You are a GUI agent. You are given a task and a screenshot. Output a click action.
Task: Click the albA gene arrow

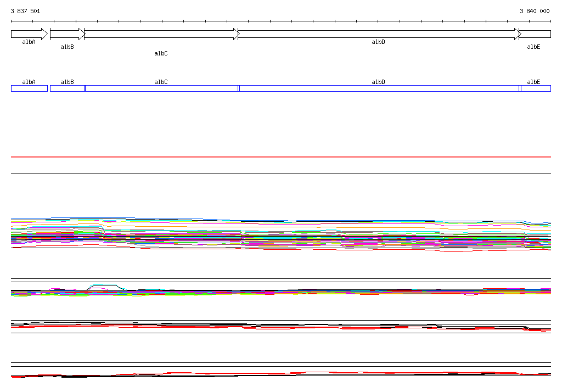(x=30, y=34)
